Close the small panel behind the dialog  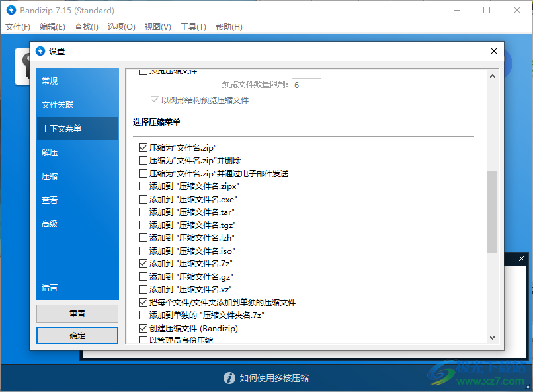[522, 258]
